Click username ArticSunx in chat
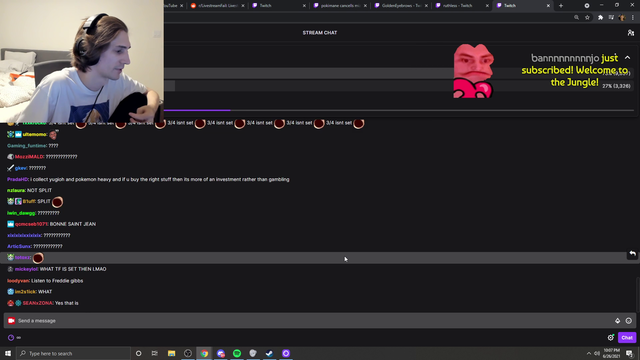 pyautogui.click(x=19, y=247)
